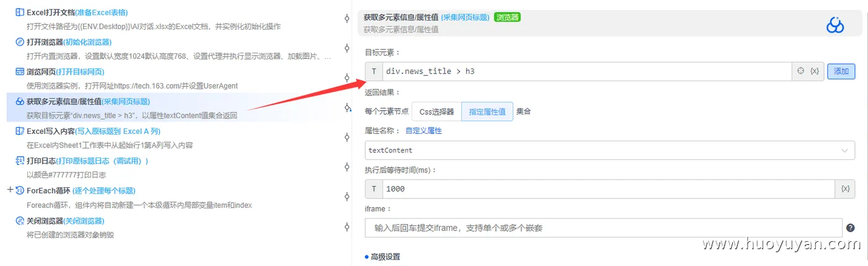Select the Css选择器 option
Image resolution: width=868 pixels, height=266 pixels.
click(x=437, y=112)
